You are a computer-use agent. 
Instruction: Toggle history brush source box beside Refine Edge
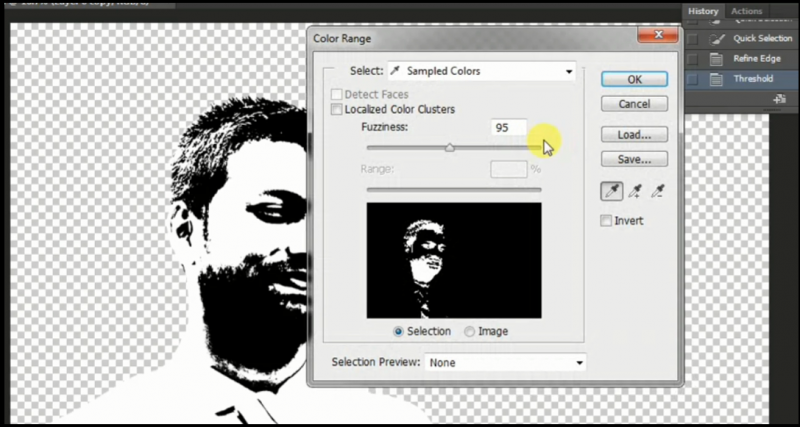tap(692, 59)
